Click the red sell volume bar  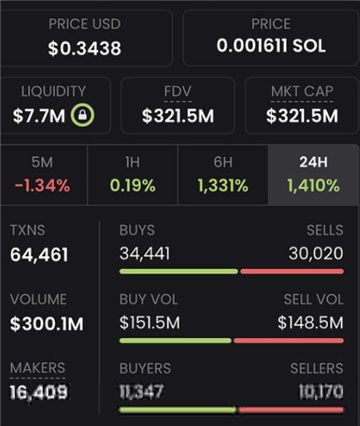[289, 341]
